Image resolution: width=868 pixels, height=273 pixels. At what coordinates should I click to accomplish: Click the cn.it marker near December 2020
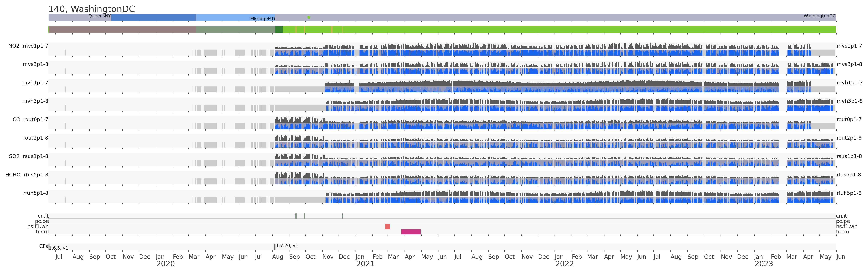click(343, 216)
